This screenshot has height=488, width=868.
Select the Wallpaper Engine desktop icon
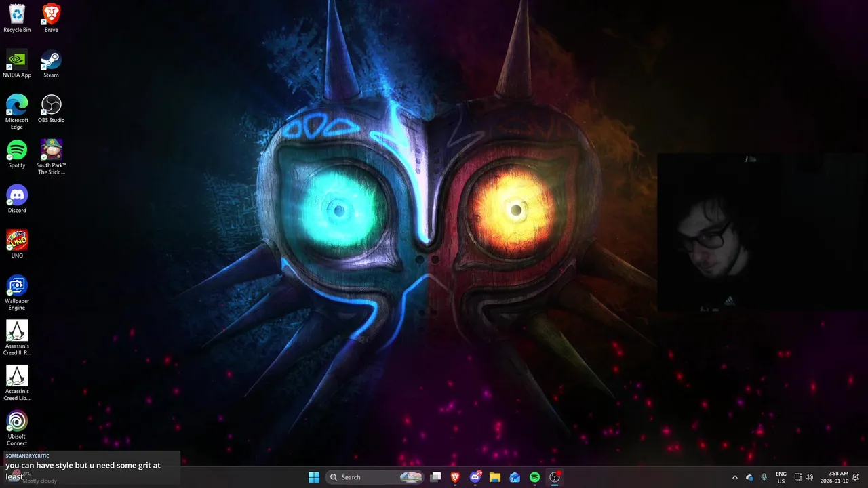[17, 293]
